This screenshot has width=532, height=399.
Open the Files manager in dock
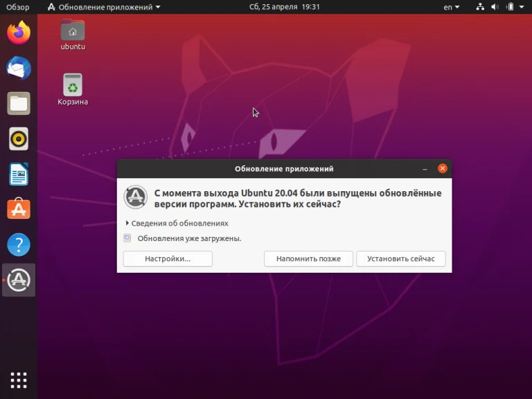(19, 103)
